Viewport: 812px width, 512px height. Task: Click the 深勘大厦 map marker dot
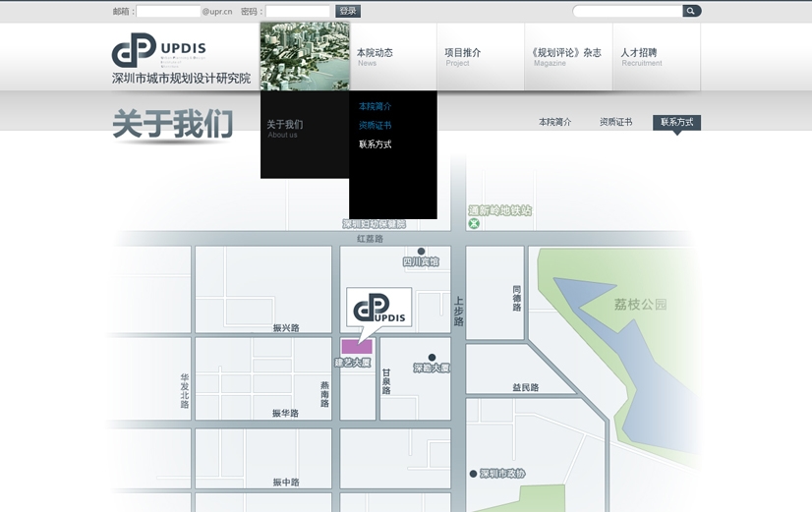click(x=432, y=358)
